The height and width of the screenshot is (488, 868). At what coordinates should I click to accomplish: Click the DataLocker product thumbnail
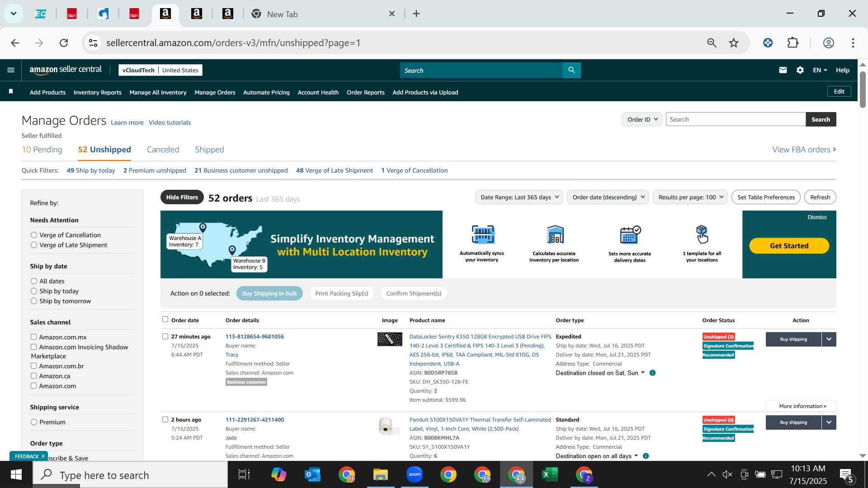[390, 339]
